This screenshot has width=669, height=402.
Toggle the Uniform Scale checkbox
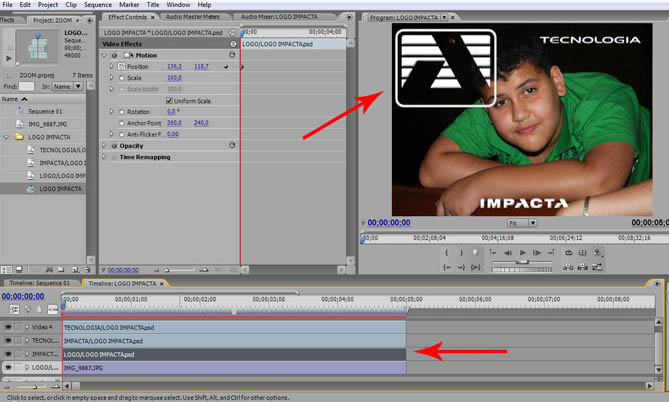(169, 100)
